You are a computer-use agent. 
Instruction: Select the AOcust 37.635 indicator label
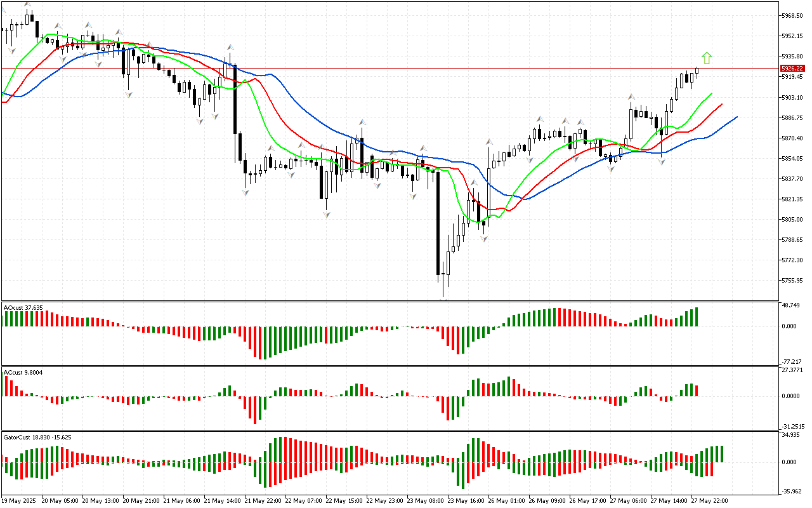[23, 308]
